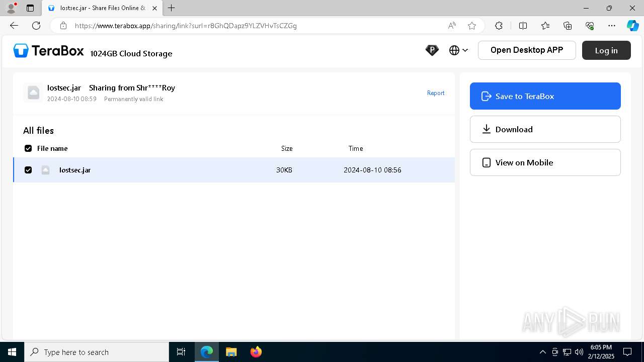This screenshot has height=362, width=644.
Task: Open the tab actions menu icon
Action: click(x=30, y=8)
